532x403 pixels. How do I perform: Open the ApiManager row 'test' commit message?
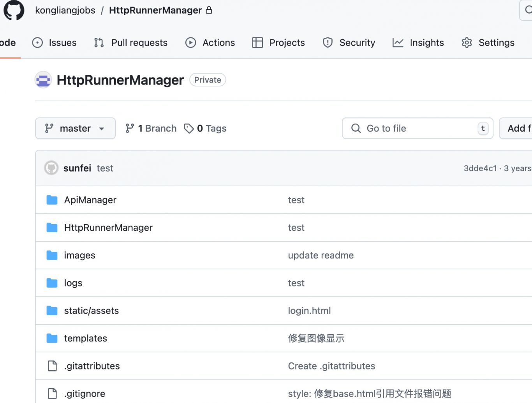pyautogui.click(x=296, y=200)
